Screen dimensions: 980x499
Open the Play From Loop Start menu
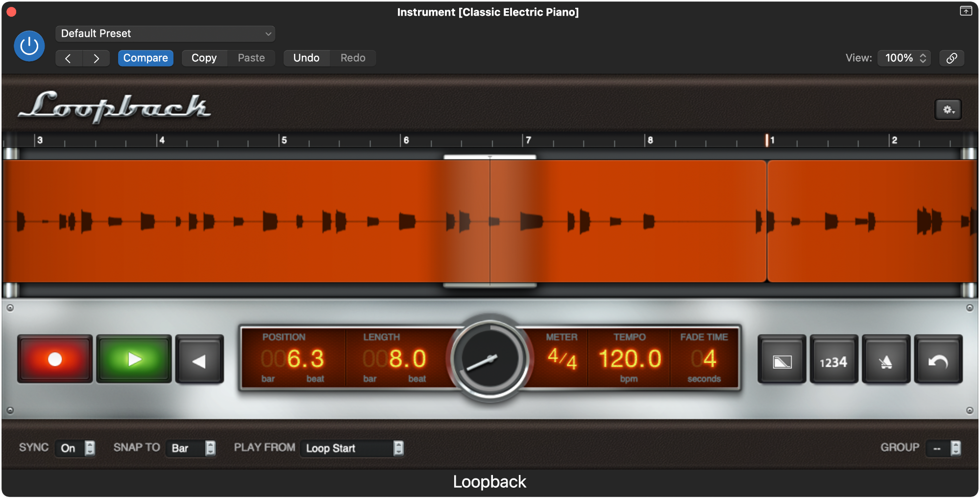[352, 448]
